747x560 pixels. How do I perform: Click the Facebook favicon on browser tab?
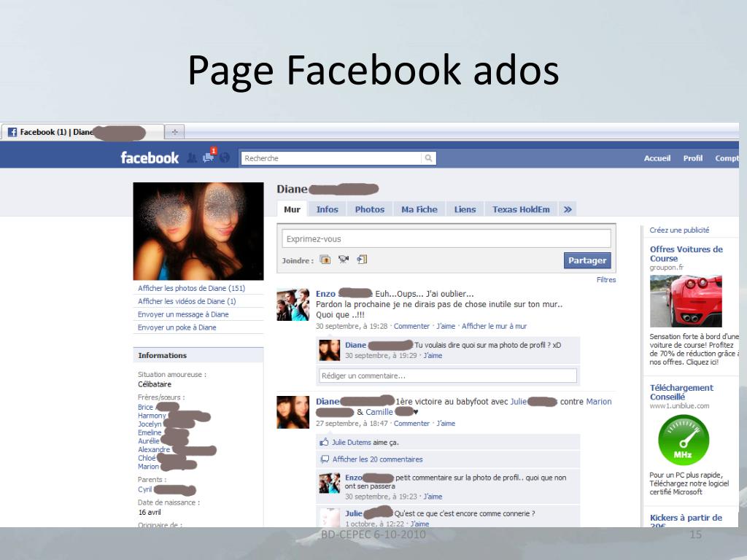point(12,132)
